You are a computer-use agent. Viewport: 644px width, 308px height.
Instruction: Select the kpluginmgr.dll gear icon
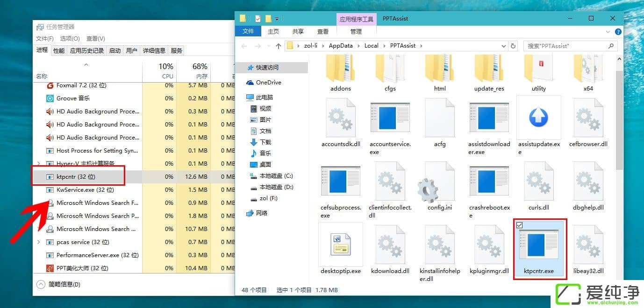(x=489, y=245)
